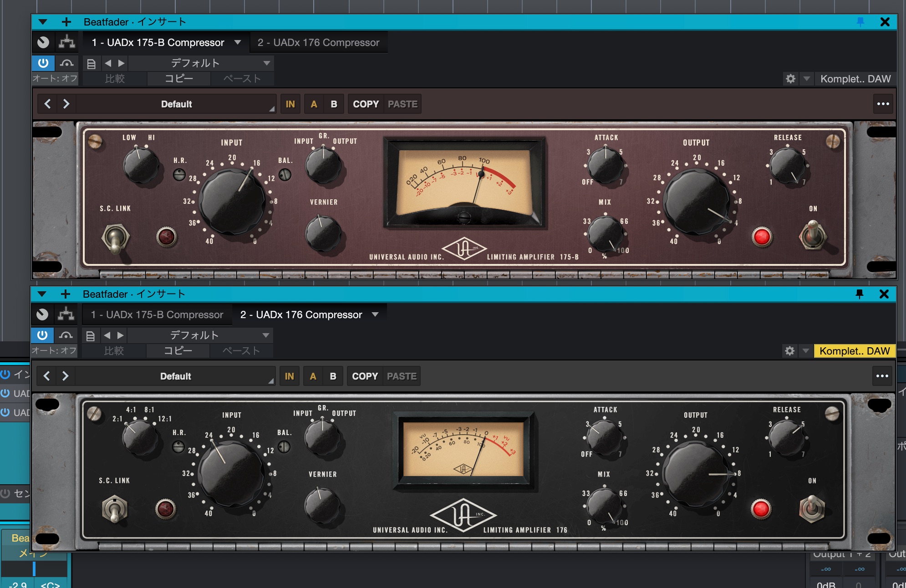Click sidechain icon in top 175-B window

point(67,63)
